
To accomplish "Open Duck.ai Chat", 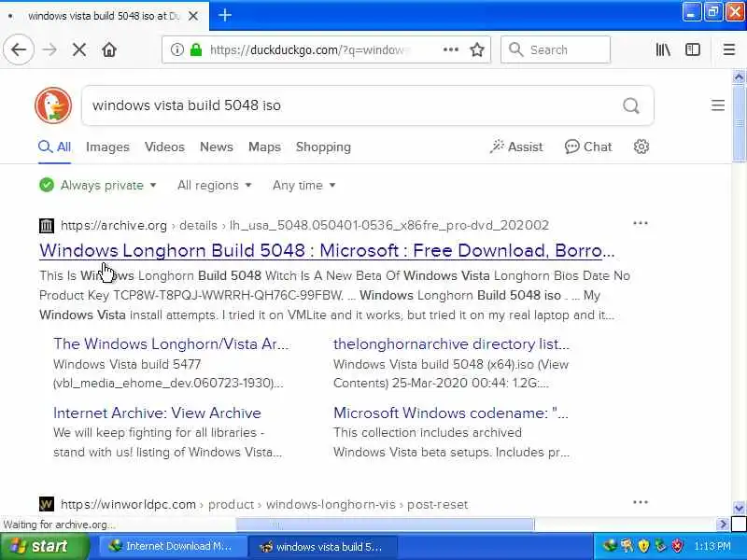I will point(588,147).
